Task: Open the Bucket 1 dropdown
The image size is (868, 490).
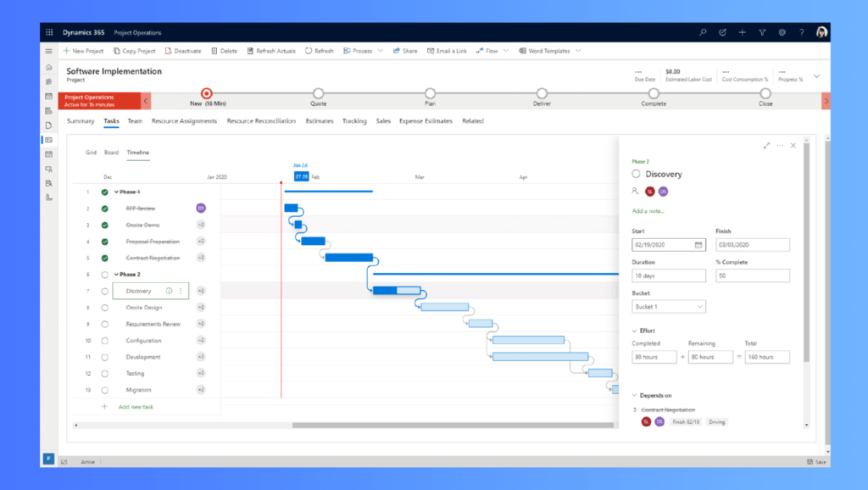Action: pos(669,307)
